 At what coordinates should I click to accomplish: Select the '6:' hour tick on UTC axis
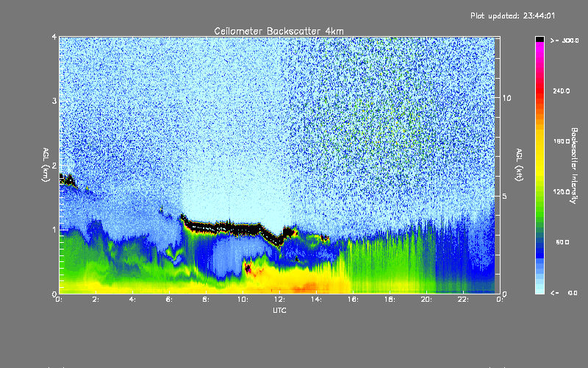coord(170,300)
